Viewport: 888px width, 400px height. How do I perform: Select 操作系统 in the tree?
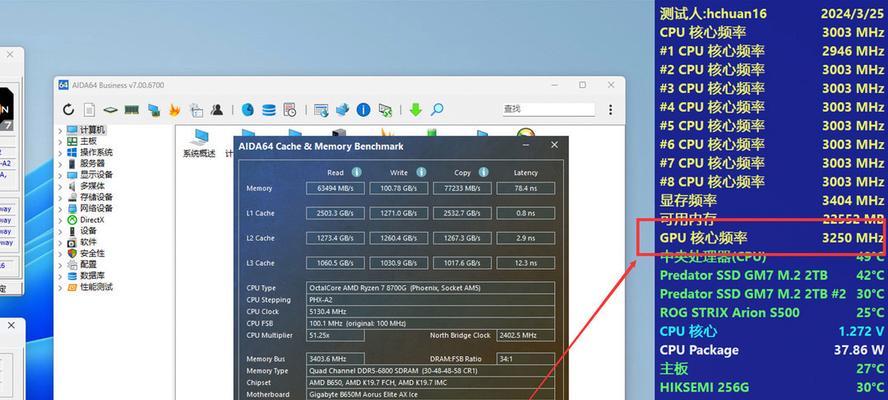tap(96, 153)
